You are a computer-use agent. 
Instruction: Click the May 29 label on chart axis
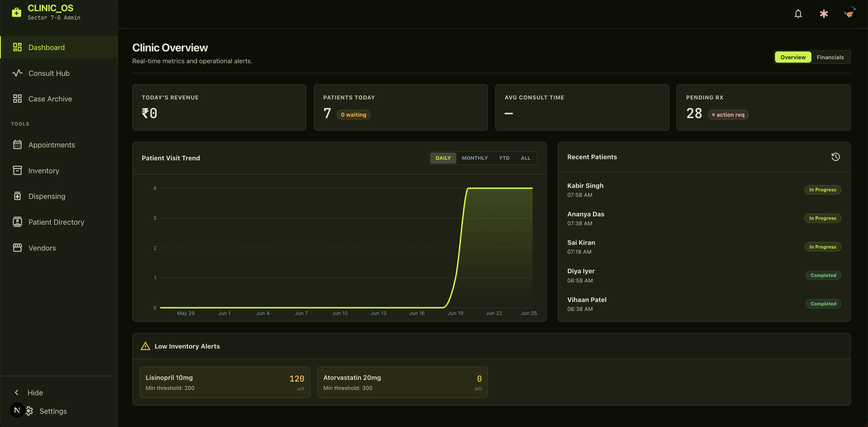coord(186,313)
